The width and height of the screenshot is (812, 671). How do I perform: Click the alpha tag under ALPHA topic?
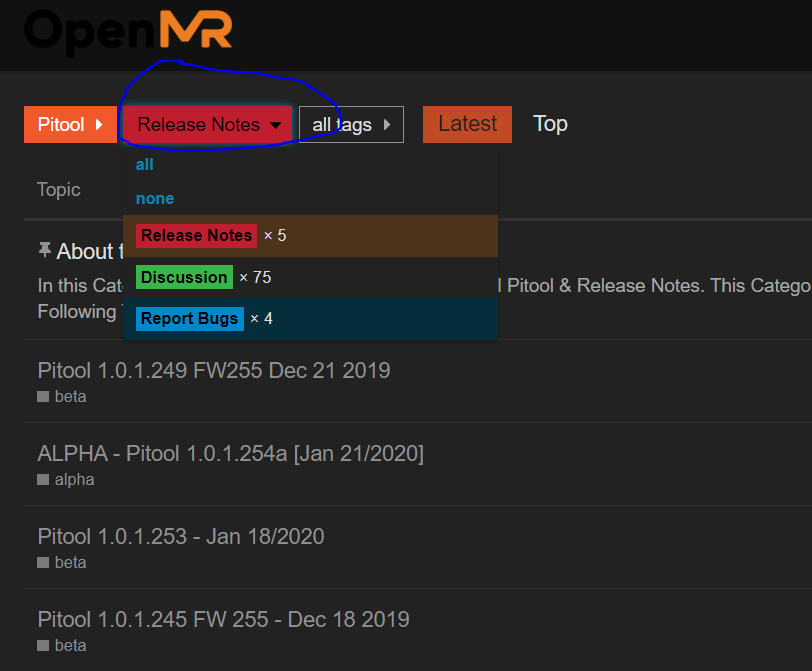(74, 480)
